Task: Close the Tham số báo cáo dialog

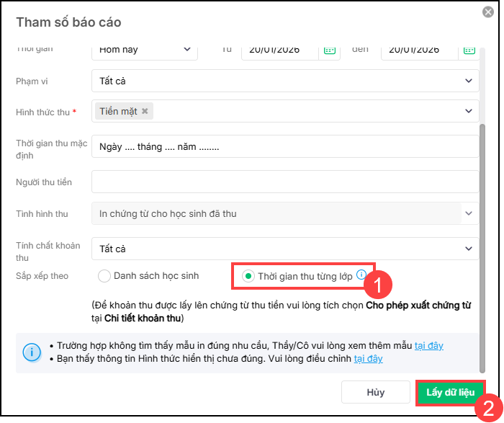Action: 487,12
